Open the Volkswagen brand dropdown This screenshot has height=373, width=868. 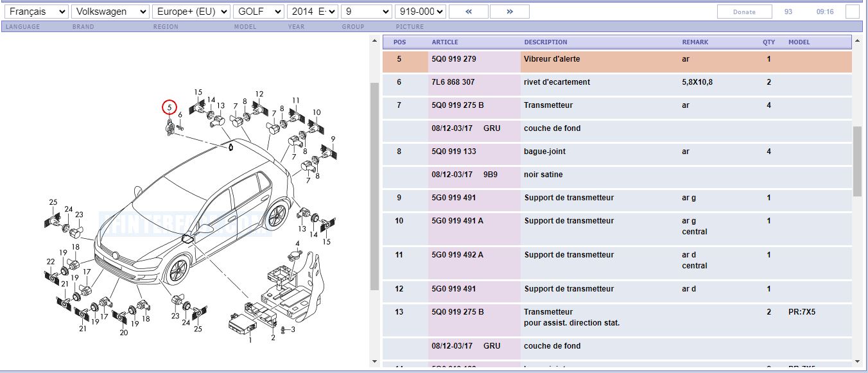pyautogui.click(x=110, y=12)
